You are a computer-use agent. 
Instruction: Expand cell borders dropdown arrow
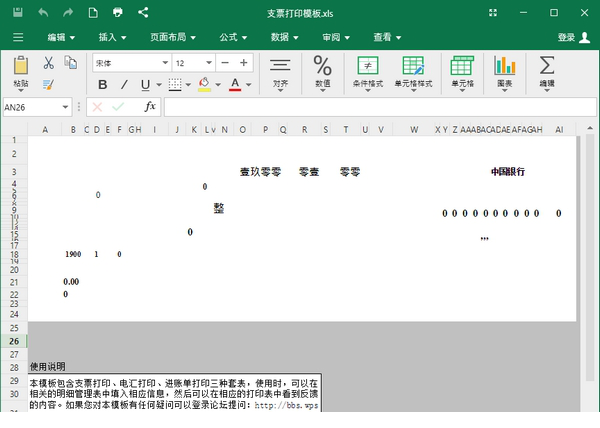coord(188,85)
